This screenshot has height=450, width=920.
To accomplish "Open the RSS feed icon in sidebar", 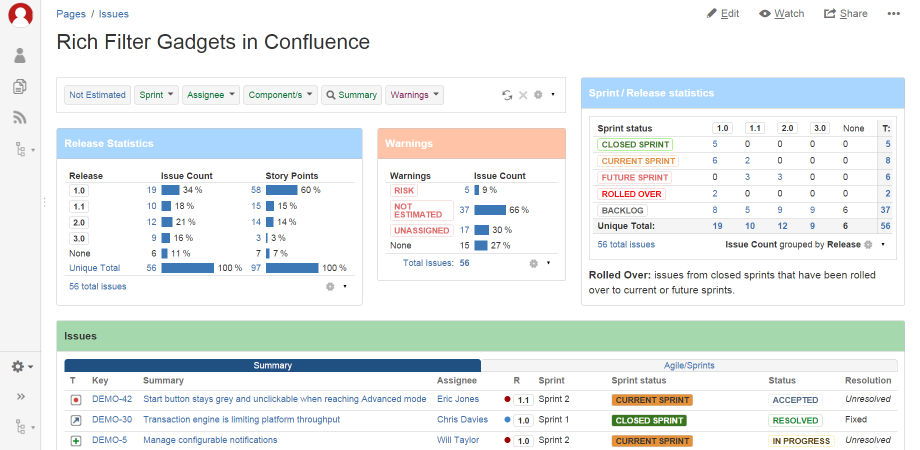I will coord(20,117).
